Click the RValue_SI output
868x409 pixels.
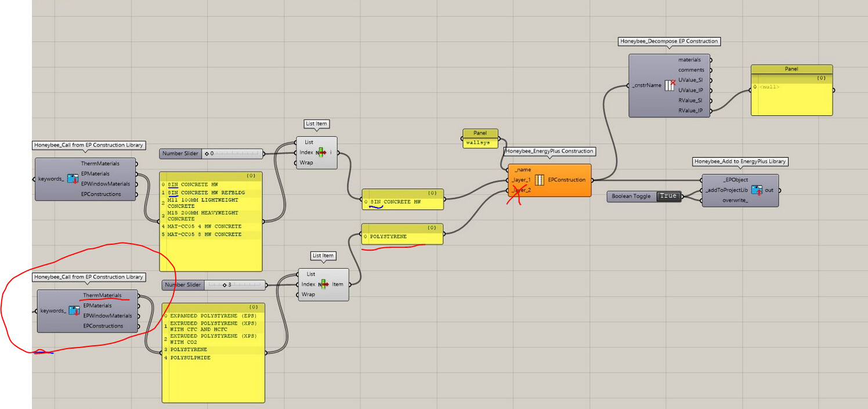690,100
